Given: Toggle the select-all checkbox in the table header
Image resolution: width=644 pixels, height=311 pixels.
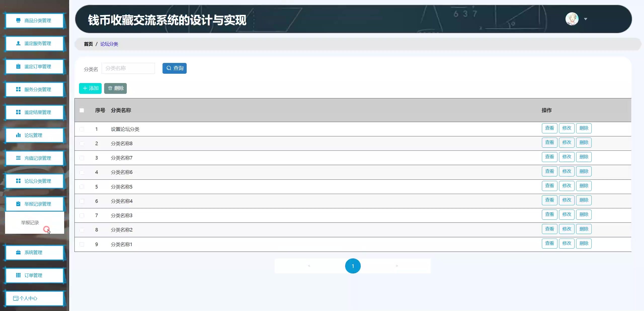Looking at the screenshot, I should (x=82, y=110).
